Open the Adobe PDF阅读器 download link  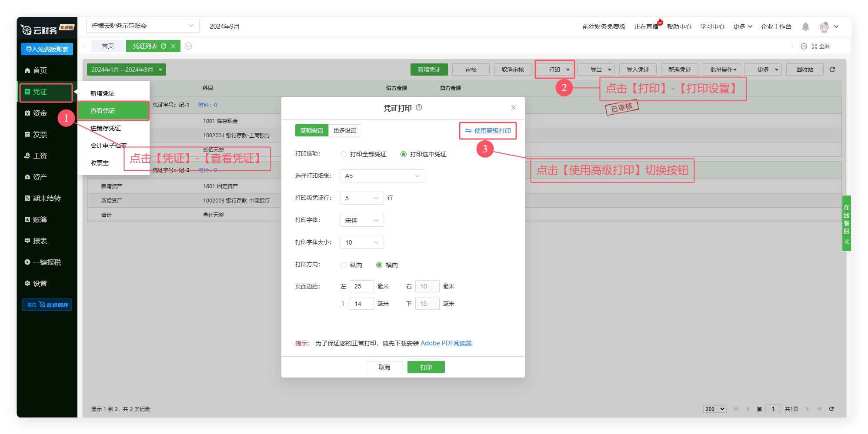click(x=446, y=343)
